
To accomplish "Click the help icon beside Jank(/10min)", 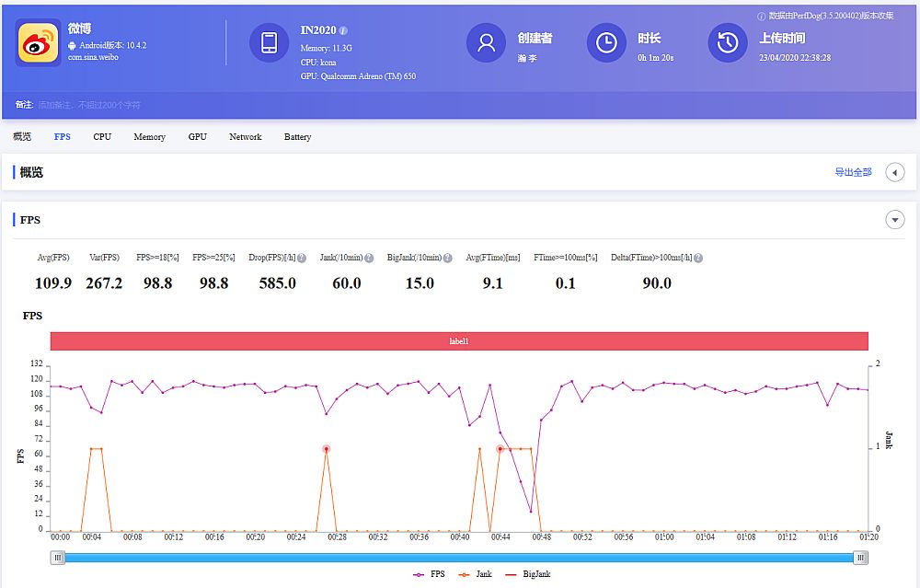I will [x=368, y=258].
